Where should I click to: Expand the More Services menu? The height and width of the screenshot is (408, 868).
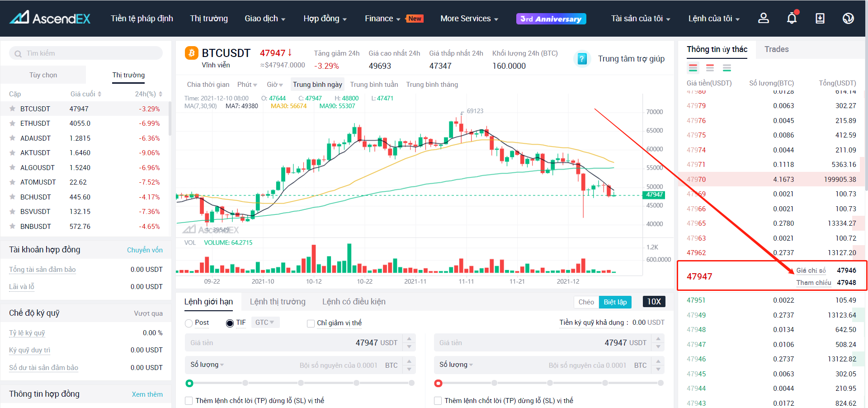click(469, 19)
